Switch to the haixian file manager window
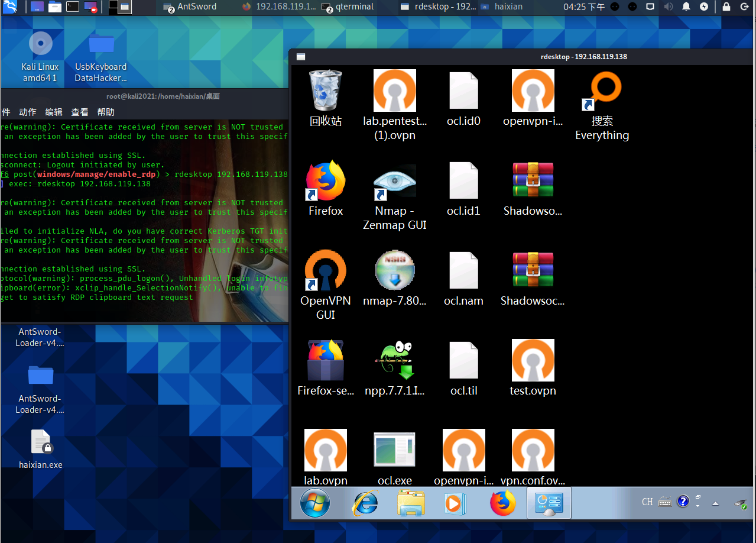 coord(502,7)
